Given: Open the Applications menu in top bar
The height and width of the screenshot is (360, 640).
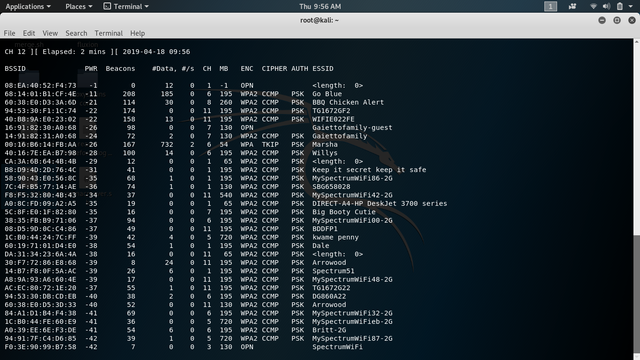Looking at the screenshot, I should pos(28,7).
